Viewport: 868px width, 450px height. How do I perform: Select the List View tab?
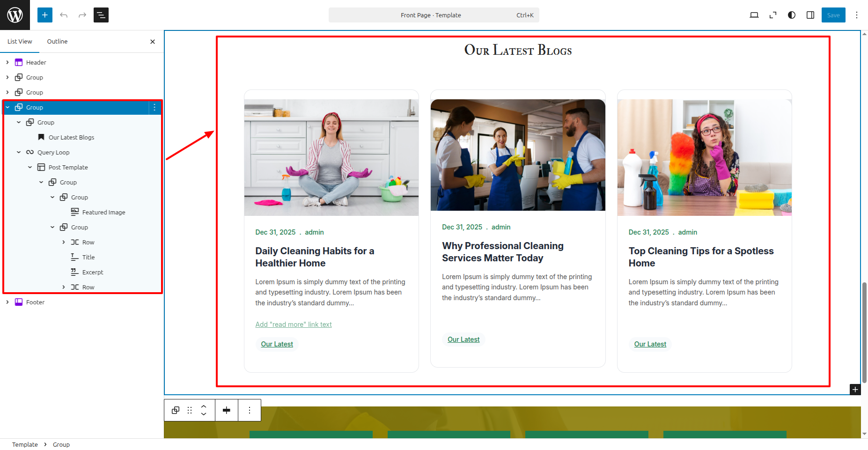pos(20,41)
